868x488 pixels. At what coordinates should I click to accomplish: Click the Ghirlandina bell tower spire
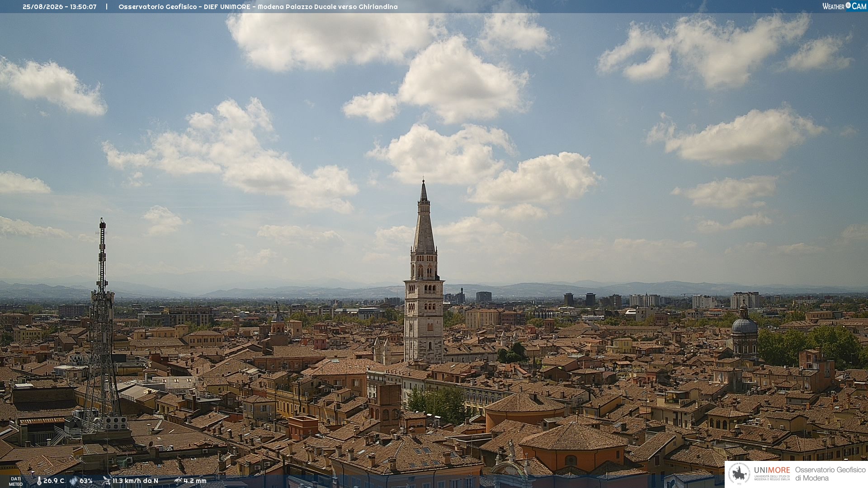coord(424,216)
